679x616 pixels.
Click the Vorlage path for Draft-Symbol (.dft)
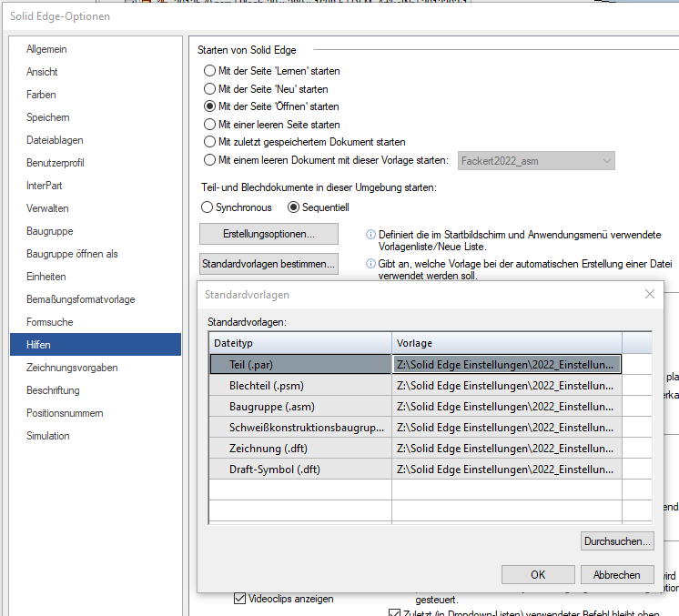point(507,470)
